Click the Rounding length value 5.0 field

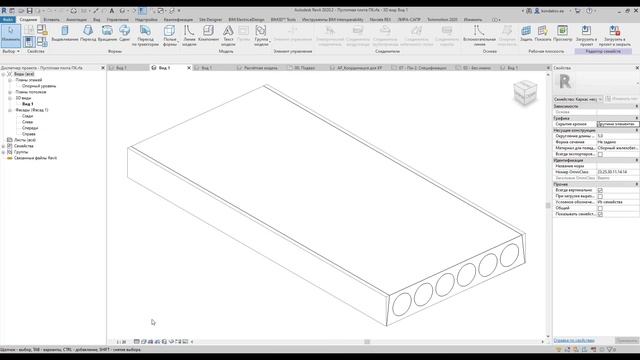[x=618, y=136]
